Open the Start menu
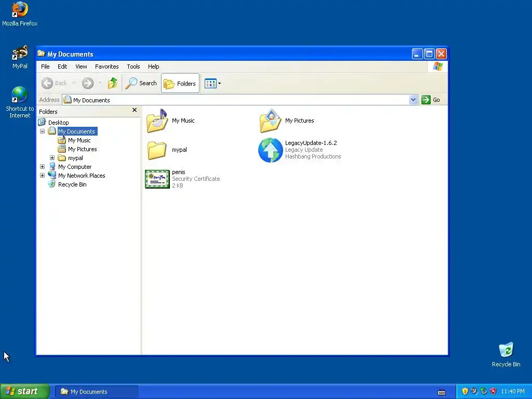 click(25, 391)
